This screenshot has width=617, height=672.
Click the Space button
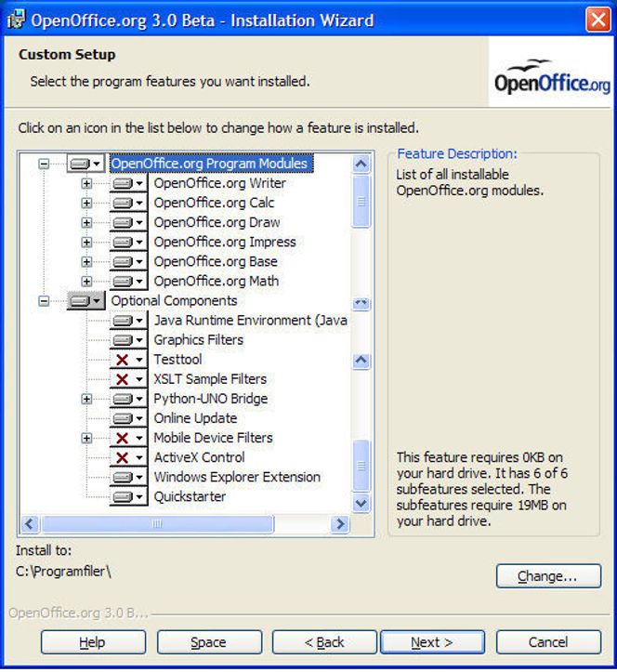coord(209,642)
